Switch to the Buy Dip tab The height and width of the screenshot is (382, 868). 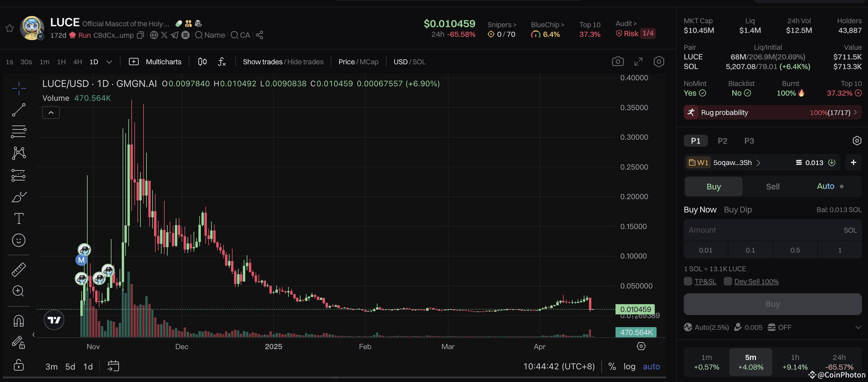coord(738,209)
